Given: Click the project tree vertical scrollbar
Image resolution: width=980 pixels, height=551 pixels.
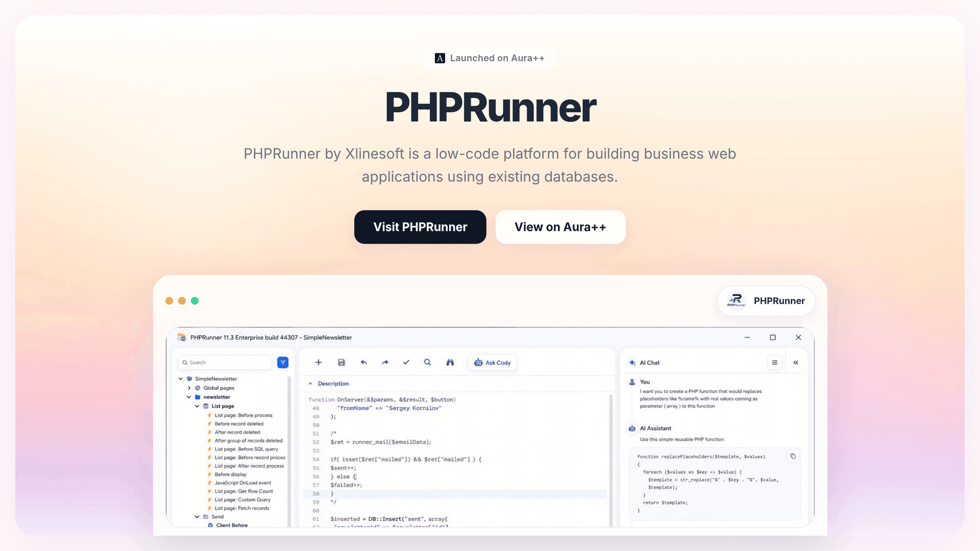Looking at the screenshot, I should click(289, 452).
